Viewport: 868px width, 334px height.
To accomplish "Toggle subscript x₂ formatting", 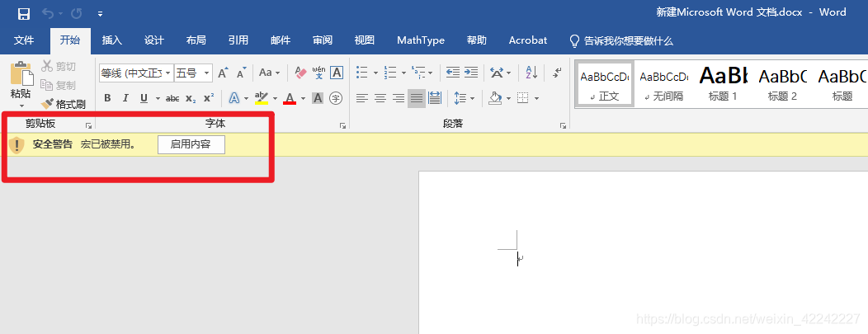I will 191,98.
